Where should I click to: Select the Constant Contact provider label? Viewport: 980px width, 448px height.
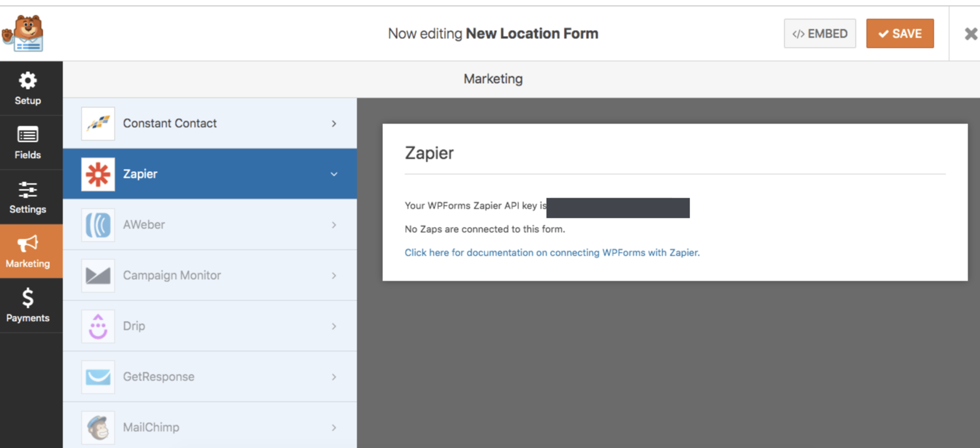170,124
